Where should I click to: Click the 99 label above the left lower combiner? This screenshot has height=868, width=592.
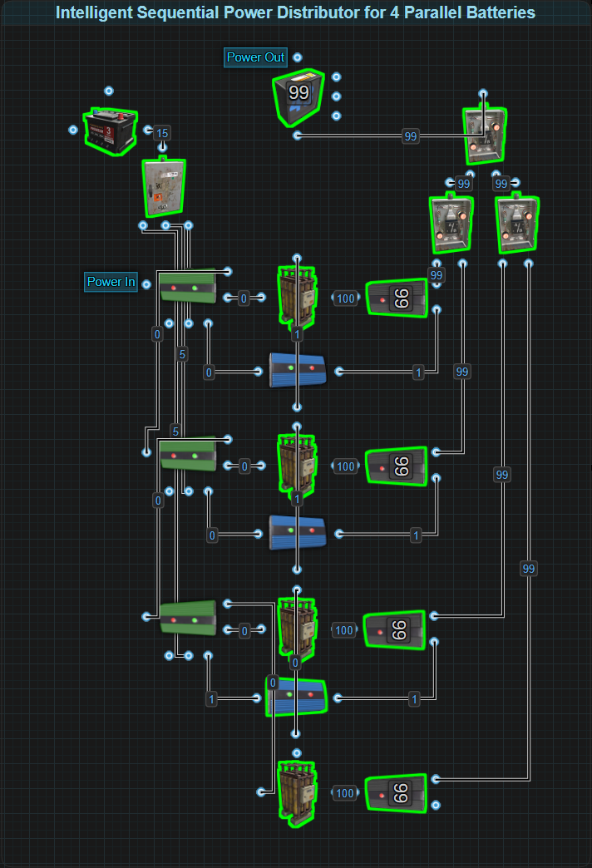[x=463, y=184]
